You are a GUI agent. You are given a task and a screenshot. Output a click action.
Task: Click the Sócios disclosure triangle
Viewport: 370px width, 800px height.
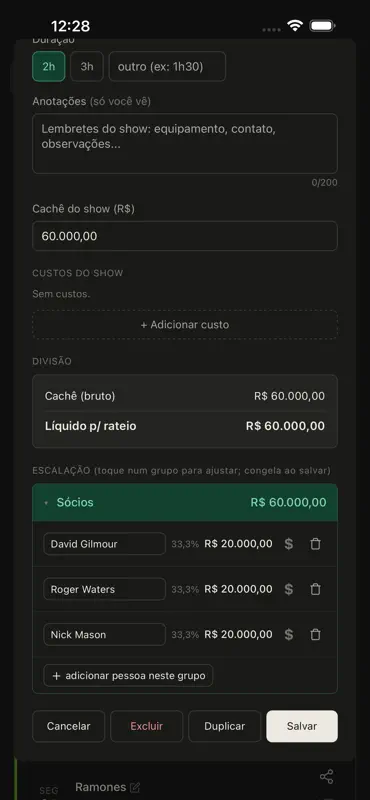tap(46, 503)
